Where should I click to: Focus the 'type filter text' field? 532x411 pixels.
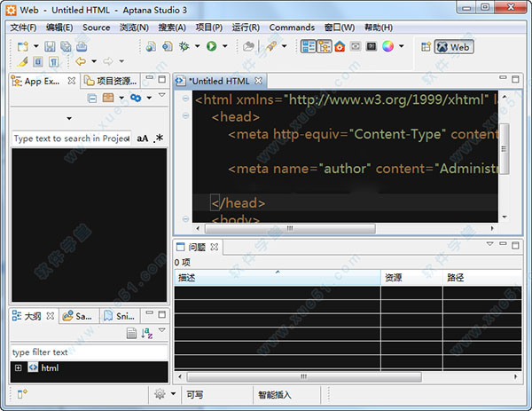pyautogui.click(x=90, y=352)
